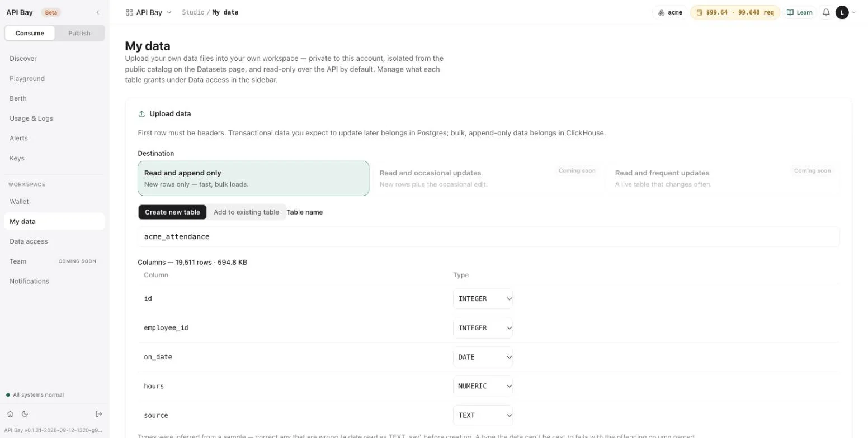Click the upload icon beside Upload data
868x438 pixels.
tap(141, 114)
